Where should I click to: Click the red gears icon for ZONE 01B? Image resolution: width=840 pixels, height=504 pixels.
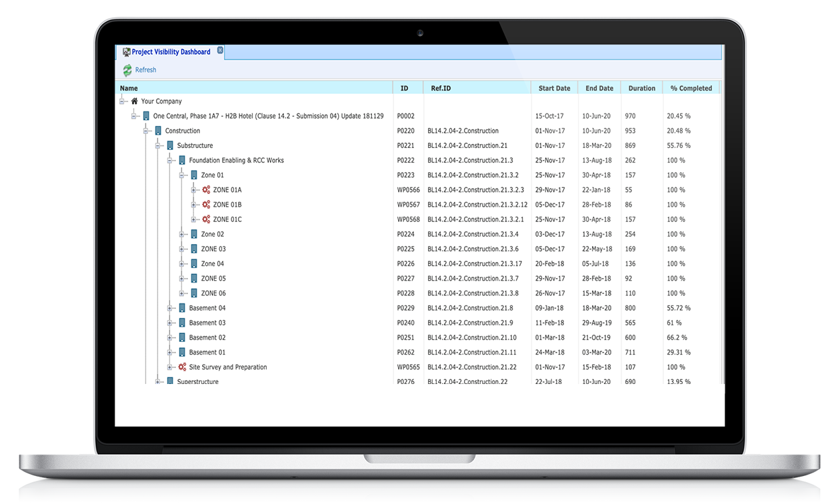point(206,205)
